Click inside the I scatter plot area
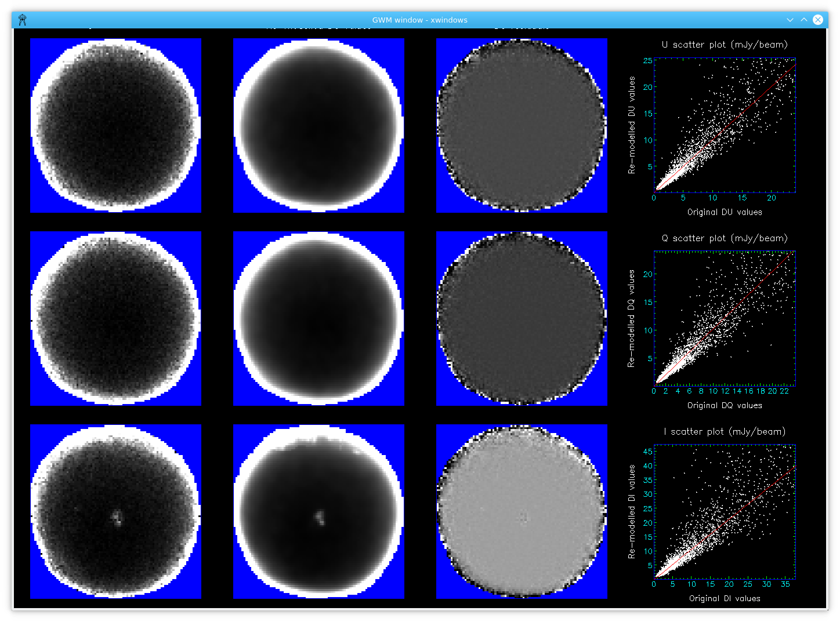 point(725,511)
